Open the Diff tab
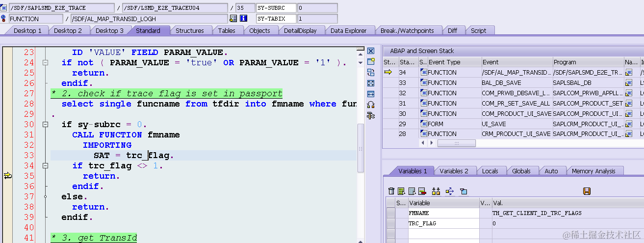 click(x=452, y=30)
